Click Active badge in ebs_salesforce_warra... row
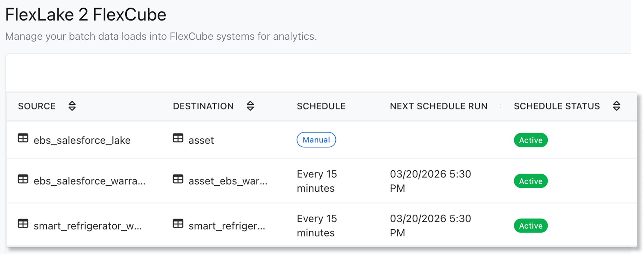This screenshot has height=254, width=644. 531,181
